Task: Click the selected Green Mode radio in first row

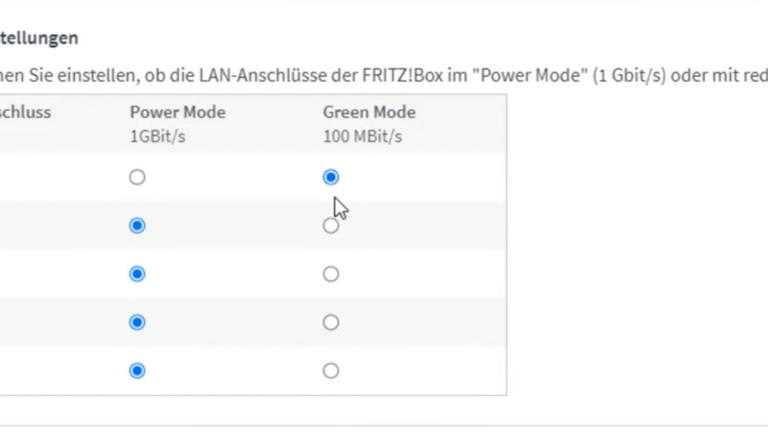Action: tap(331, 177)
